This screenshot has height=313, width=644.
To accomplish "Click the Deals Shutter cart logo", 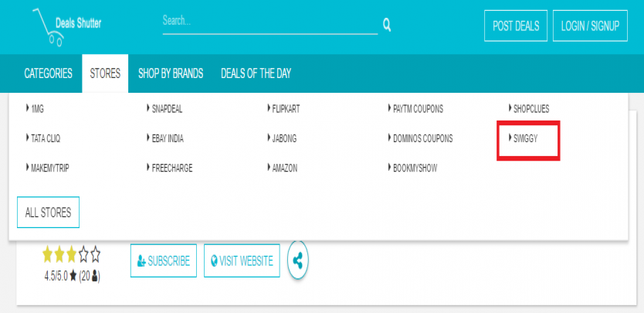I will (x=67, y=27).
